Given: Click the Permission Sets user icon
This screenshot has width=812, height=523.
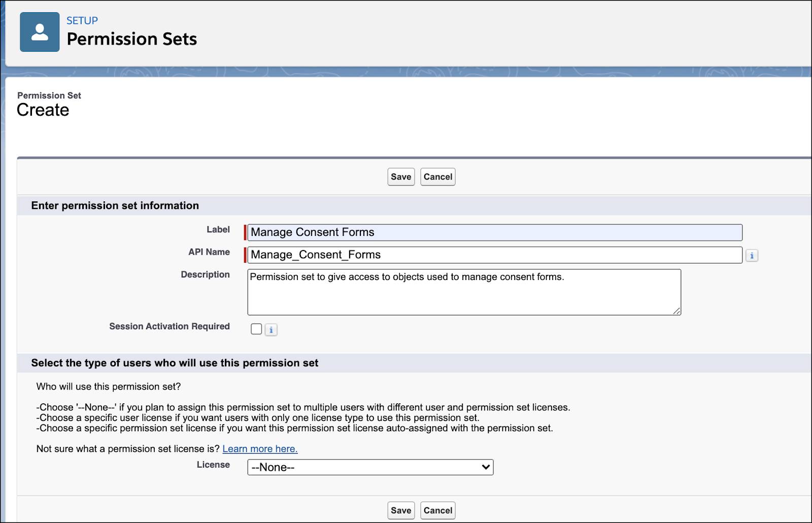Looking at the screenshot, I should click(40, 32).
